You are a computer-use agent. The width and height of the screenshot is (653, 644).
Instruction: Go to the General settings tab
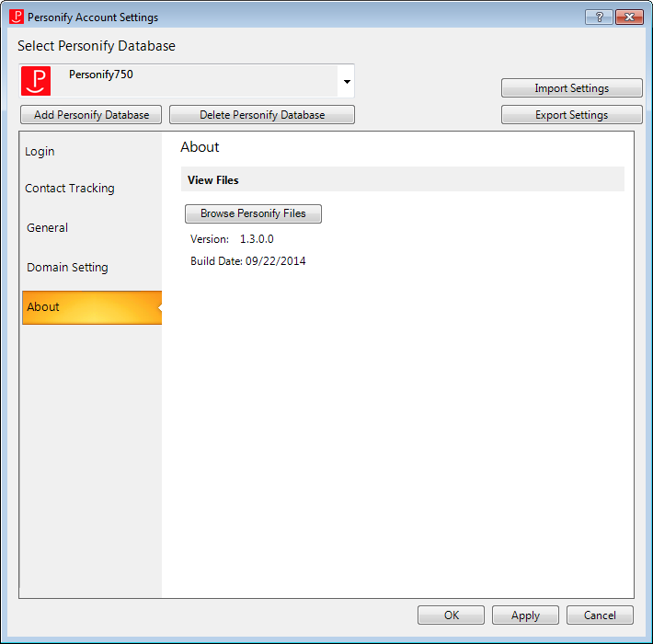point(47,228)
